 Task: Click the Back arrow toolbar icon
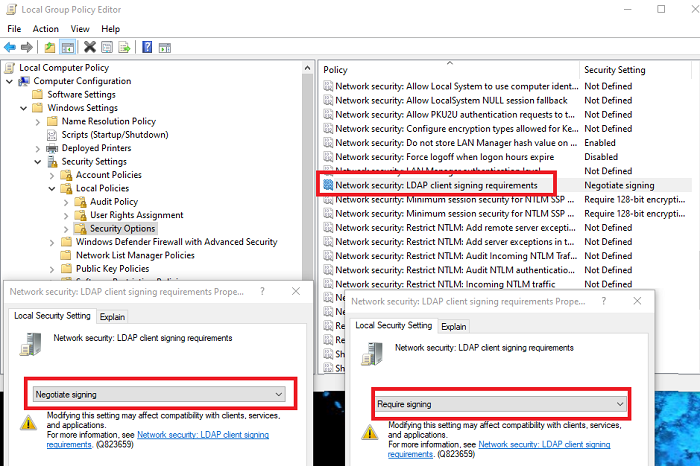click(10, 47)
